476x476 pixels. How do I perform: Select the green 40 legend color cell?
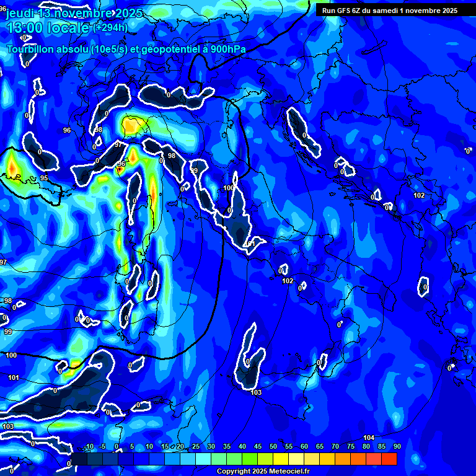tap(234, 459)
